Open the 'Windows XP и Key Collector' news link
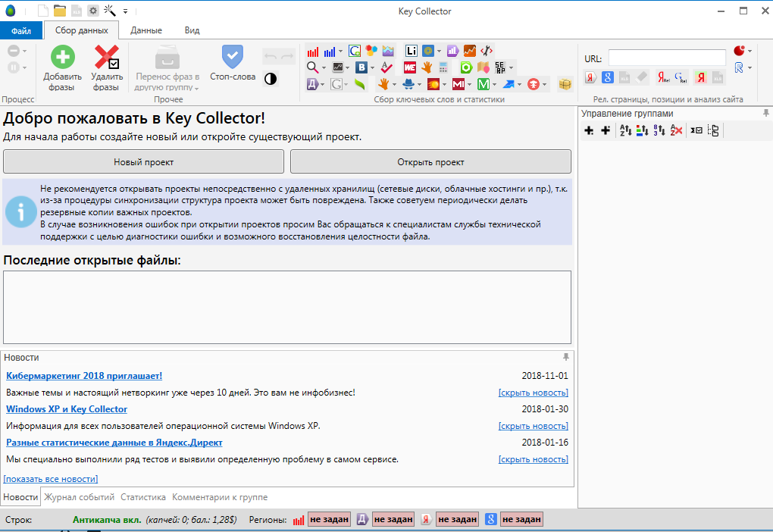This screenshot has width=773, height=532. tap(67, 409)
